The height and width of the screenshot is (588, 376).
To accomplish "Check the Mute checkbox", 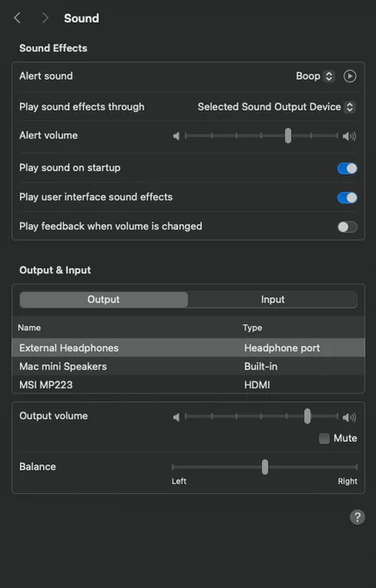I will 324,438.
